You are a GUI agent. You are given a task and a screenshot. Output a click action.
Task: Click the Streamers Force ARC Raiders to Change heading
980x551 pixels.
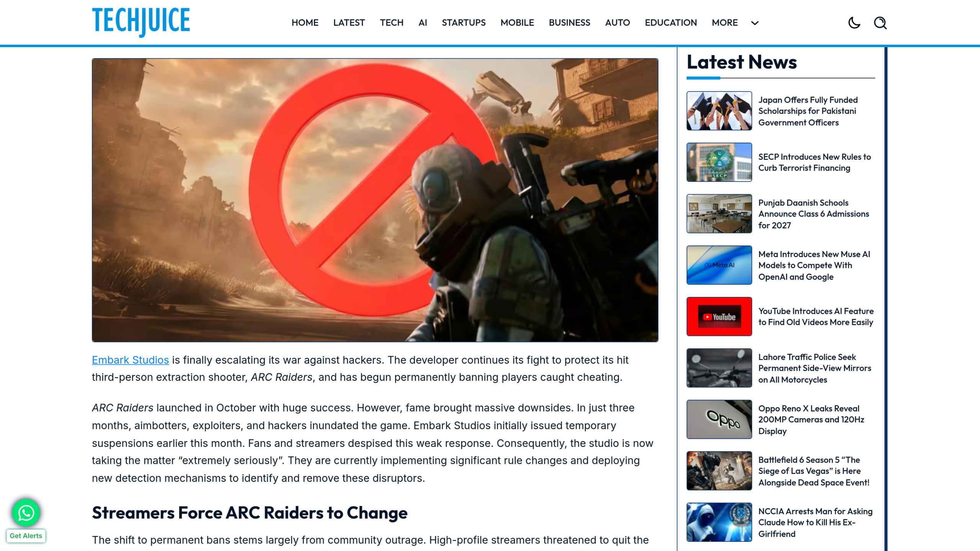(250, 513)
